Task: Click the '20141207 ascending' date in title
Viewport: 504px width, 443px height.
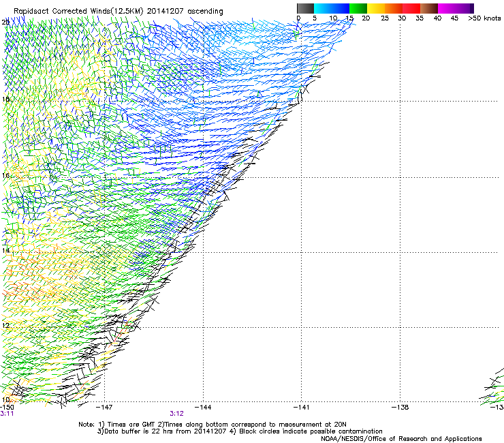Action: click(185, 12)
